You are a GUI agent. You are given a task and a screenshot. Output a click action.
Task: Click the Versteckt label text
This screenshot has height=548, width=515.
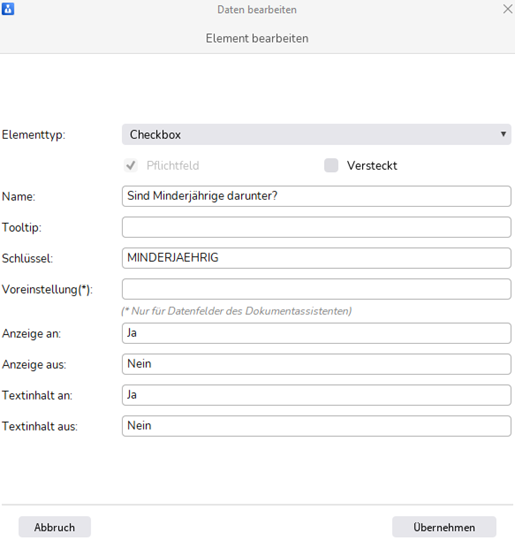[x=372, y=166]
